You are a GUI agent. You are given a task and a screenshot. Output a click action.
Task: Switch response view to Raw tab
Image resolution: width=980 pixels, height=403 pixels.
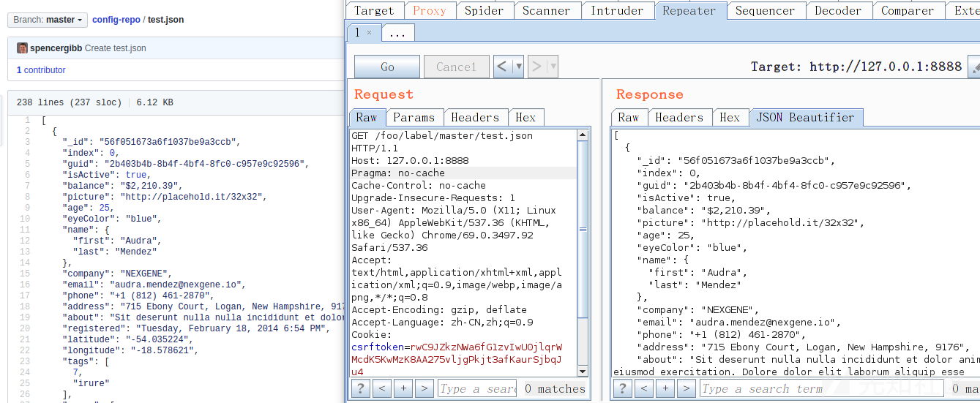[628, 117]
